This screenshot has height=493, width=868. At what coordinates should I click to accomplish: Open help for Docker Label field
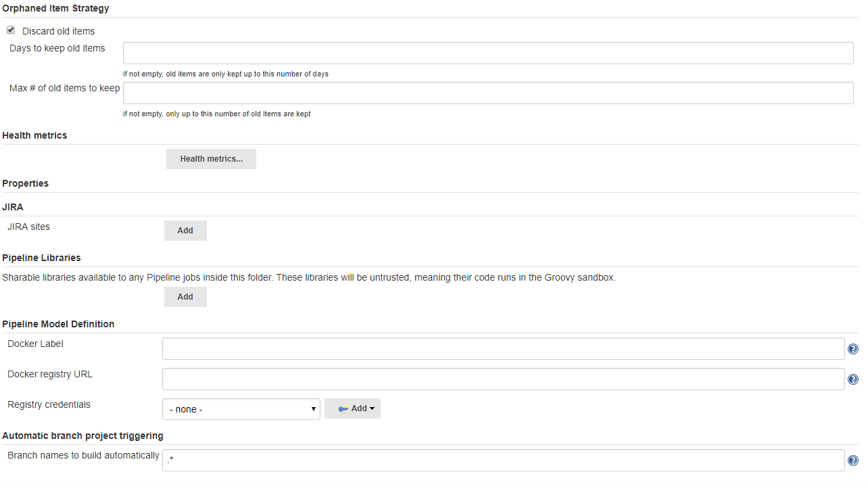[x=852, y=348]
